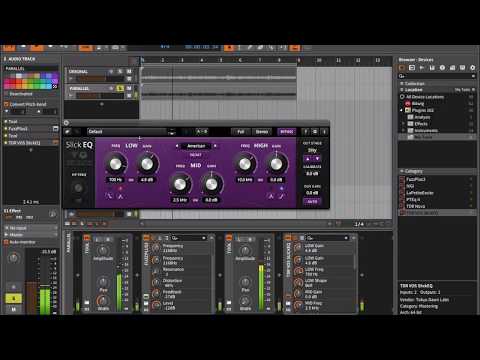Click the browser search field
The width and height of the screenshot is (480, 360).
tap(437, 76)
